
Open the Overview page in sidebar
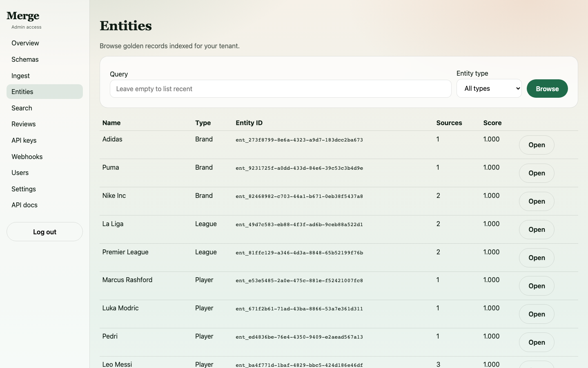pos(45,43)
